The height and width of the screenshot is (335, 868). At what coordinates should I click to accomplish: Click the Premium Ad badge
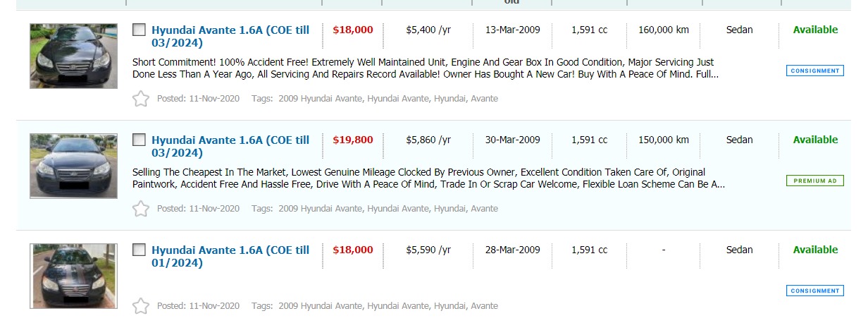[x=814, y=181]
